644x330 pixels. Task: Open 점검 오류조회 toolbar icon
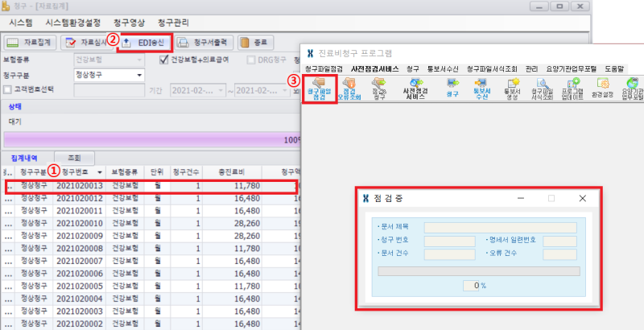point(349,89)
